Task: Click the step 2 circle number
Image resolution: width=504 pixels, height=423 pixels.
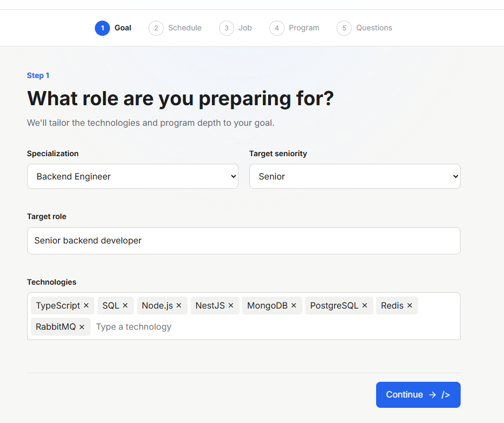Action: point(156,28)
